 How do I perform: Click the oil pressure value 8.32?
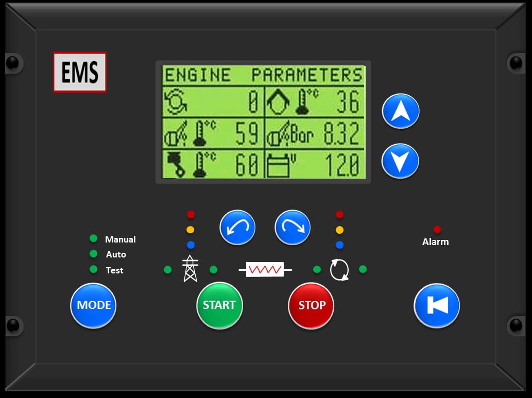pos(341,133)
